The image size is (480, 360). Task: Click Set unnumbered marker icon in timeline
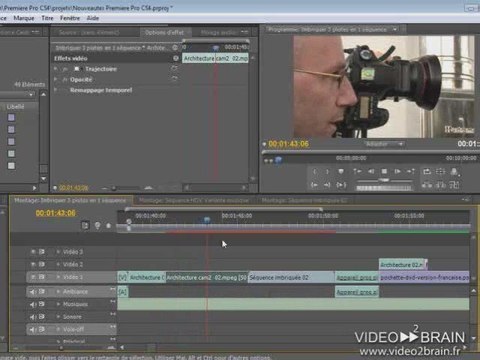[x=109, y=226]
